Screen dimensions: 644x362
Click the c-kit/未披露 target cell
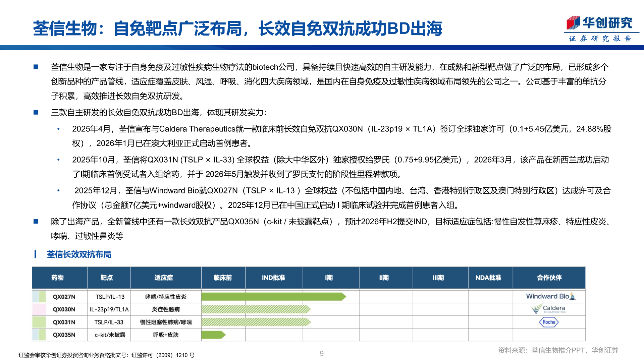pos(110,335)
